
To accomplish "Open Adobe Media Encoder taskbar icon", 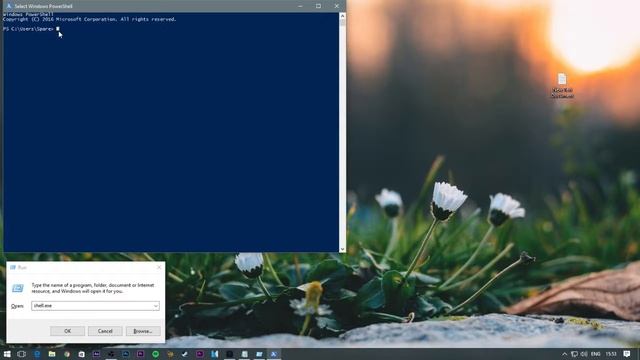I will click(x=96, y=354).
